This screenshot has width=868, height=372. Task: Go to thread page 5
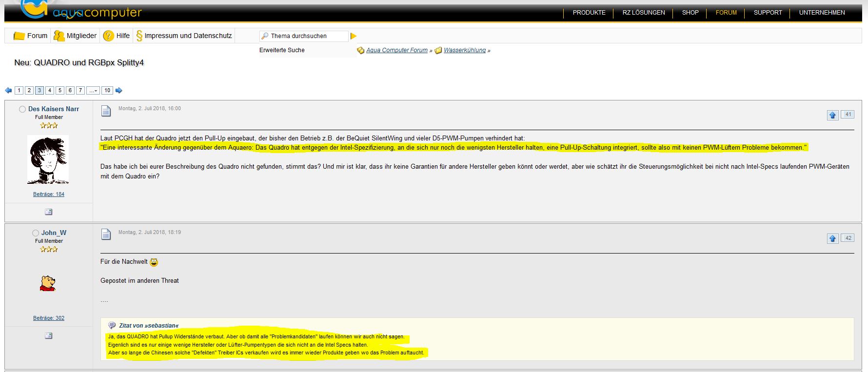pyautogui.click(x=60, y=90)
